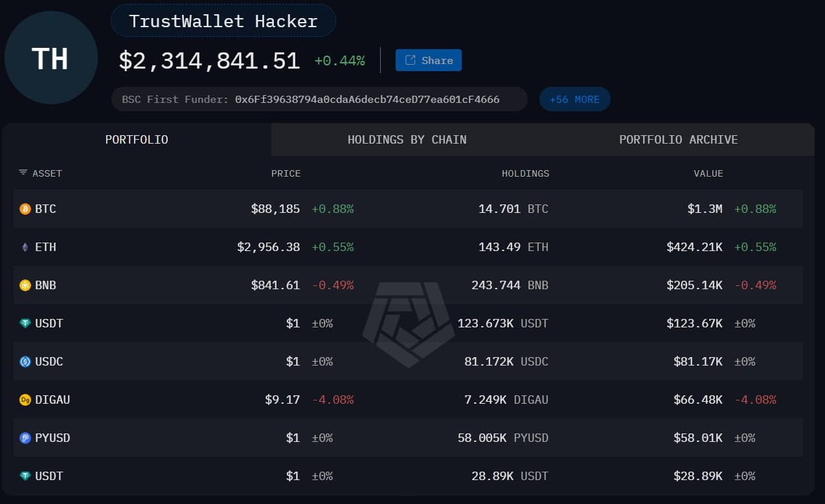Viewport: 825px width, 504px height.
Task: Open the PORTFOLIO ARCHIVE tab
Action: (x=678, y=139)
